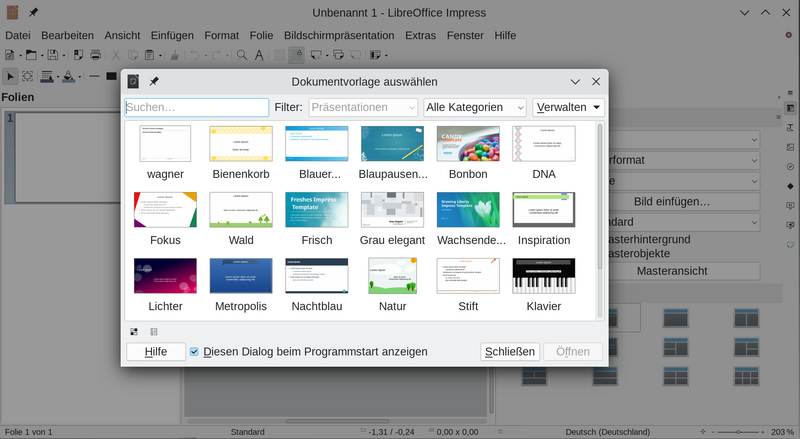800x439 pixels.
Task: Open the Extras menu
Action: point(420,35)
